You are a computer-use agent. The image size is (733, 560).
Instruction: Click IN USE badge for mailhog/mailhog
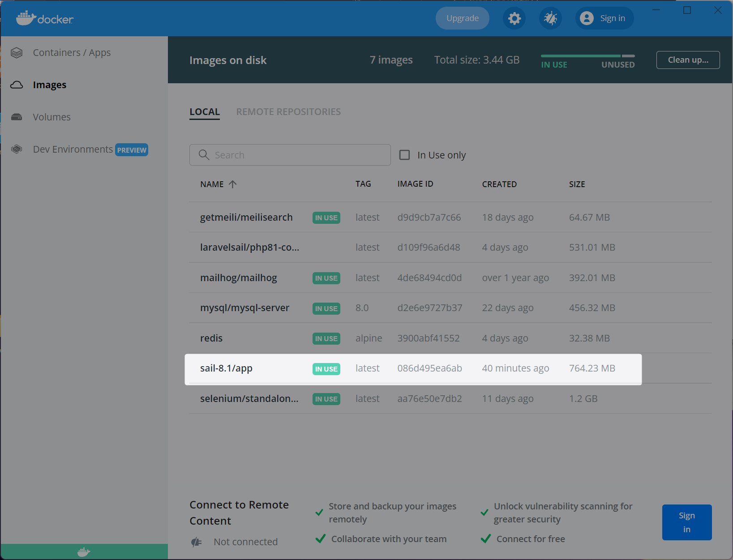(x=326, y=278)
